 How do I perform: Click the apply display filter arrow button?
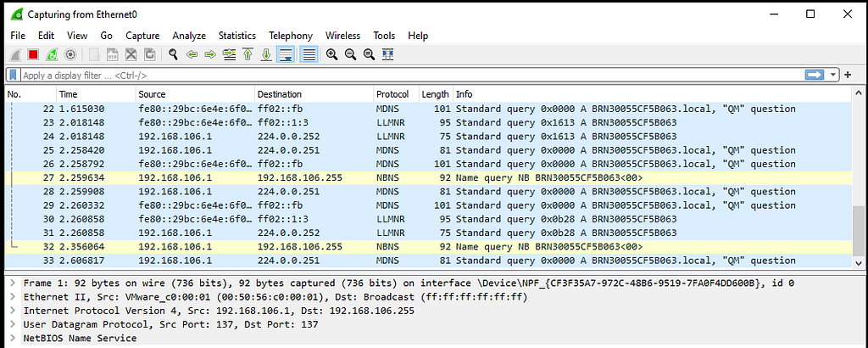click(815, 75)
